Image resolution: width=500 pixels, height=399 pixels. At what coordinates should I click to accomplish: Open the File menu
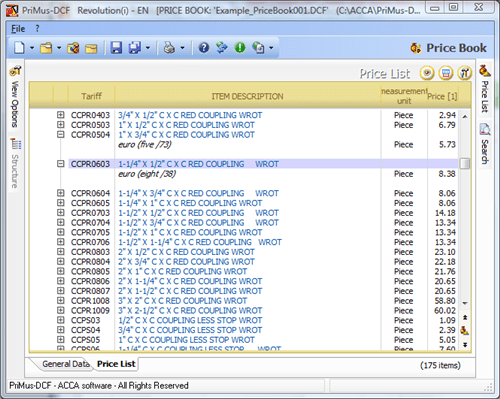coord(18,29)
